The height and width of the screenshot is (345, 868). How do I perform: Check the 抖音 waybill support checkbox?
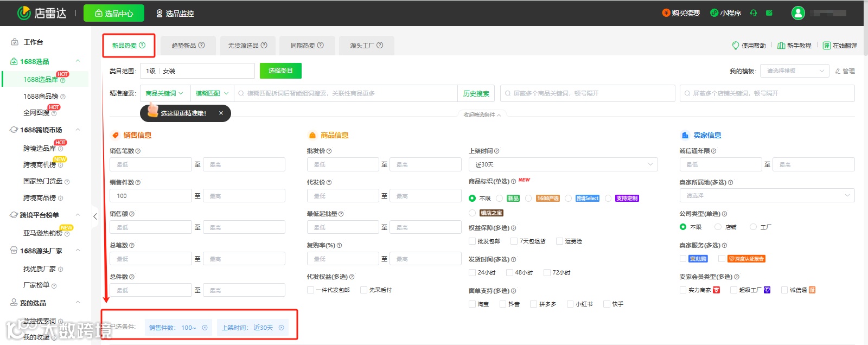point(503,304)
